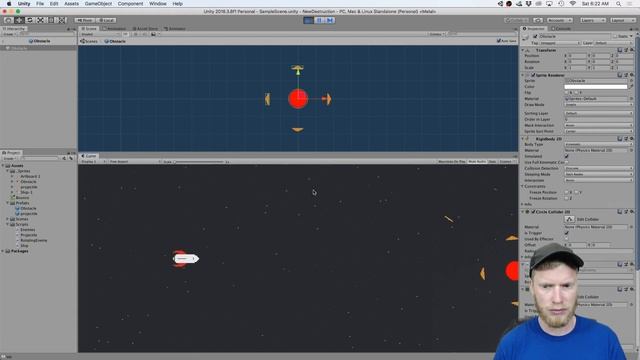
Task: Open the Sorting Layer dropdown
Action: (599, 113)
